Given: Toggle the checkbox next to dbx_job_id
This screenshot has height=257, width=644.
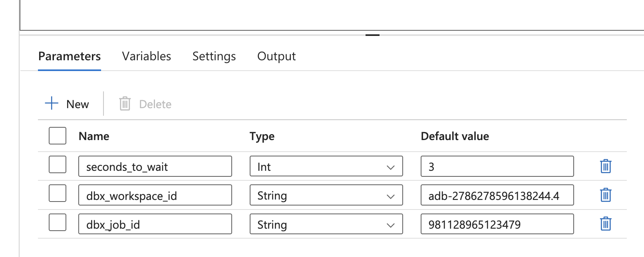Looking at the screenshot, I should 58,222.
